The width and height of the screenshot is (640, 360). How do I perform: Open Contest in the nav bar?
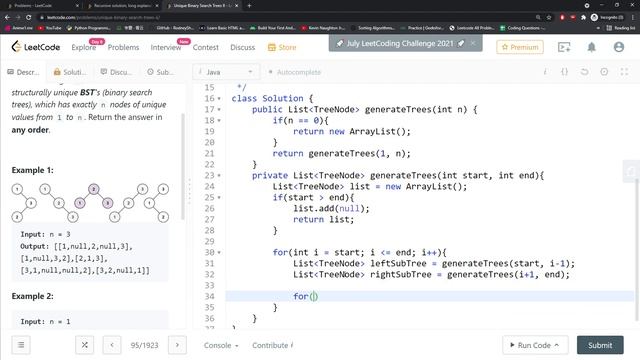point(205,47)
